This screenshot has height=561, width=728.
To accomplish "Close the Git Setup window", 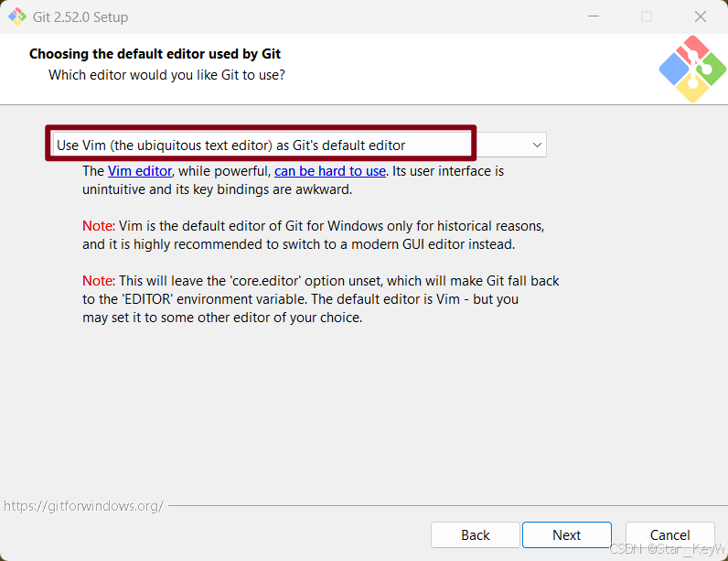I will click(701, 16).
